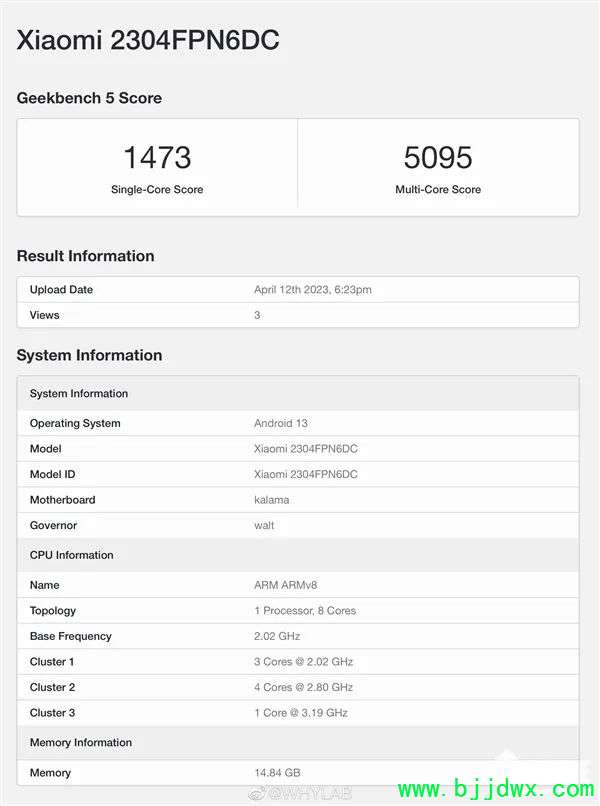This screenshot has width=600, height=806.
Task: Click the Single-Core Score label
Action: click(x=157, y=190)
